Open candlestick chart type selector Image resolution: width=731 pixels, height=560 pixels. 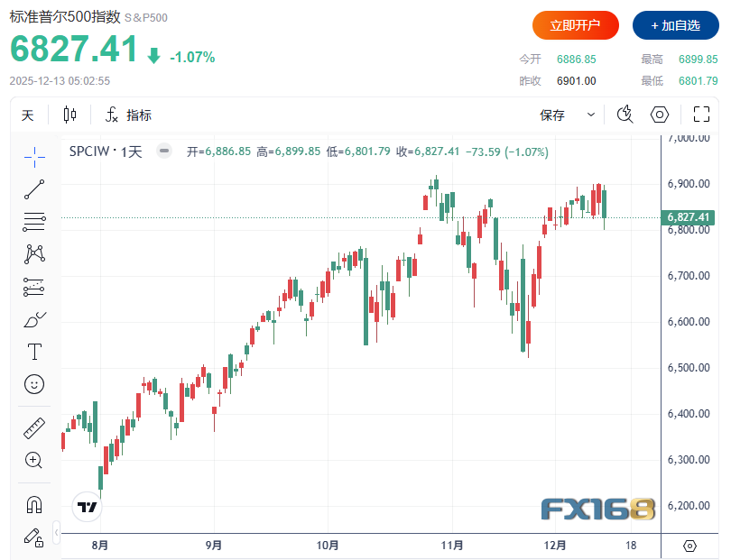tap(69, 115)
